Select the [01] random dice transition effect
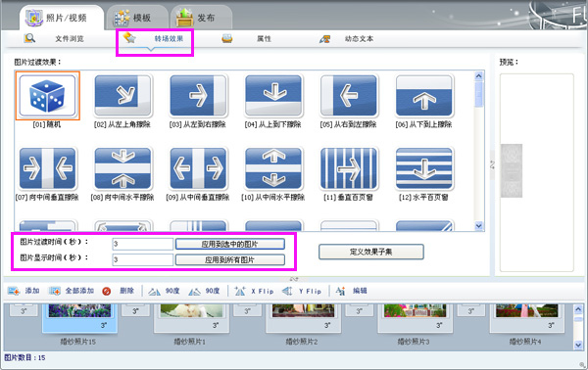Screen dimensions: 588x370 48,96
